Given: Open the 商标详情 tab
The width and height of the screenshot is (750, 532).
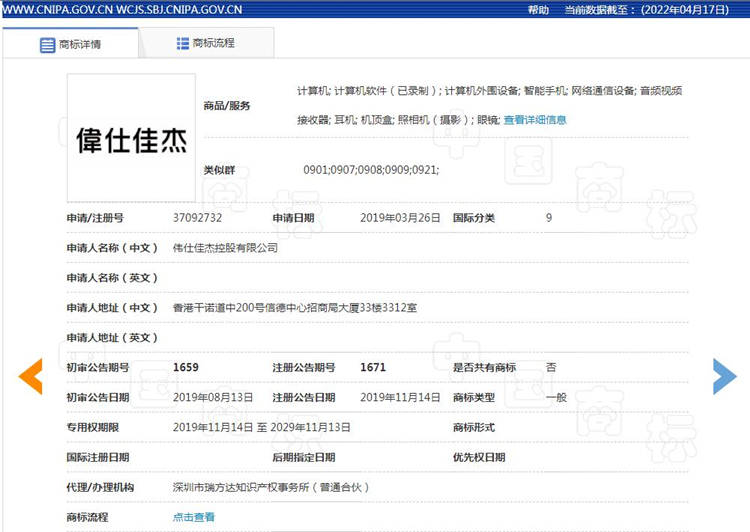Looking at the screenshot, I should click(x=70, y=43).
